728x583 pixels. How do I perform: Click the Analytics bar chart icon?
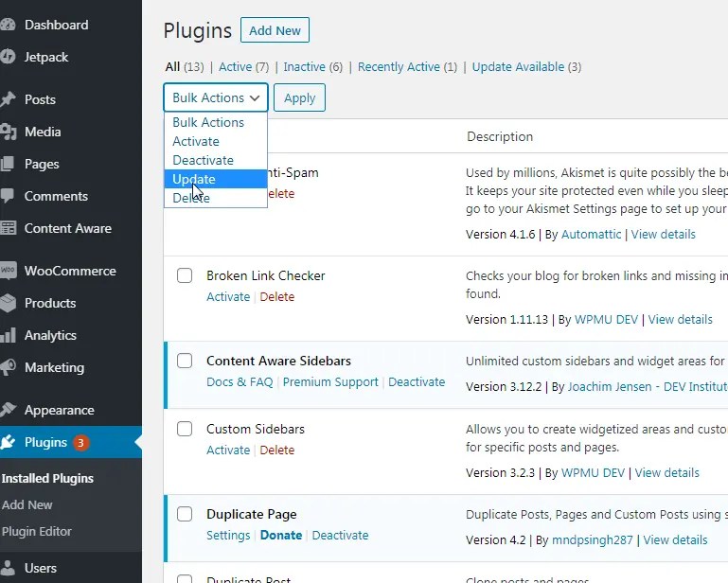8,335
